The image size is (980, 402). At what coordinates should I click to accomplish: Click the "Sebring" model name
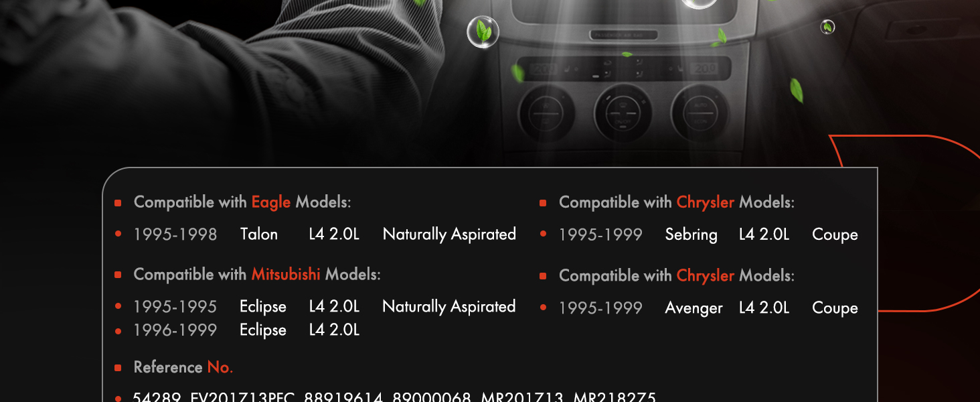tap(691, 235)
